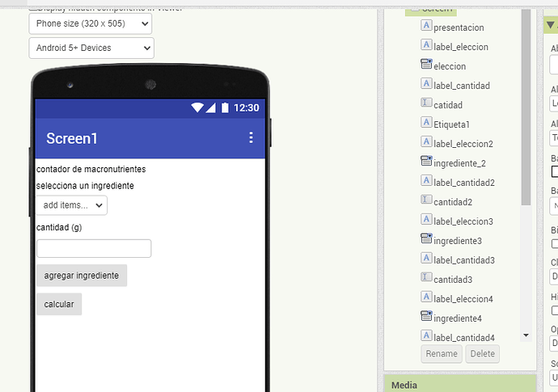Select label_cantidad2 in the components tree
Viewport: 558px width, 392px height.
coord(464,183)
